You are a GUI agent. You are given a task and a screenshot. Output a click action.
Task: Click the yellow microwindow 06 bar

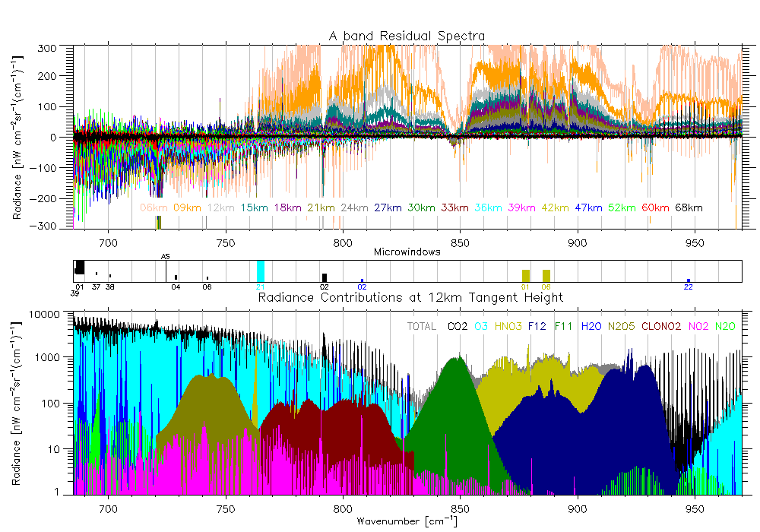pos(546,275)
